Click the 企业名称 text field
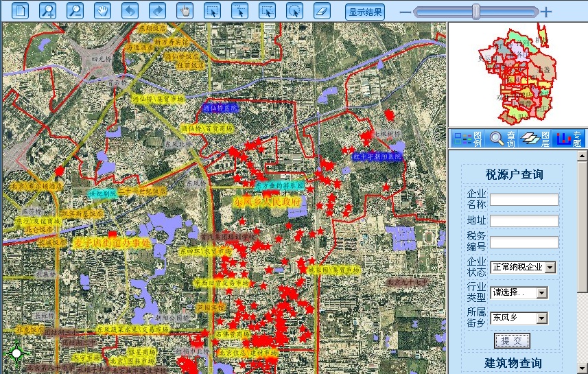This screenshot has width=588, height=374. pos(524,200)
